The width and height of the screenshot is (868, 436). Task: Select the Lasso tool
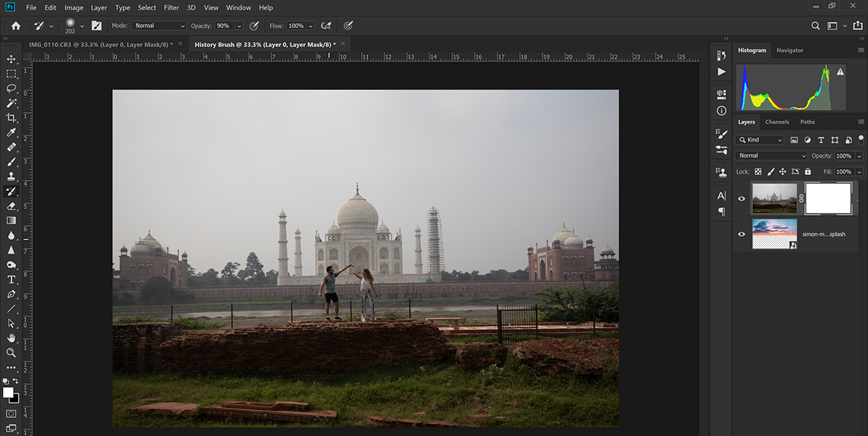(11, 88)
